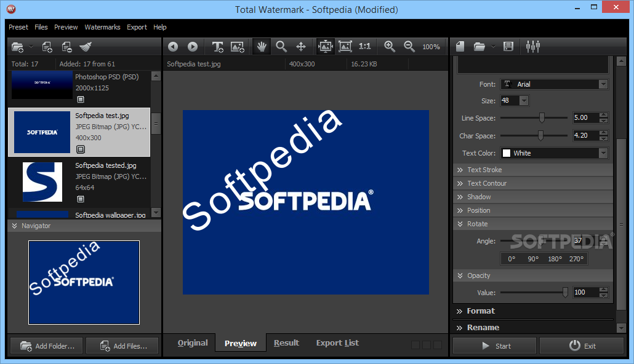634x364 pixels.
Task: Click the Line Space slider handle
Action: tap(542, 118)
